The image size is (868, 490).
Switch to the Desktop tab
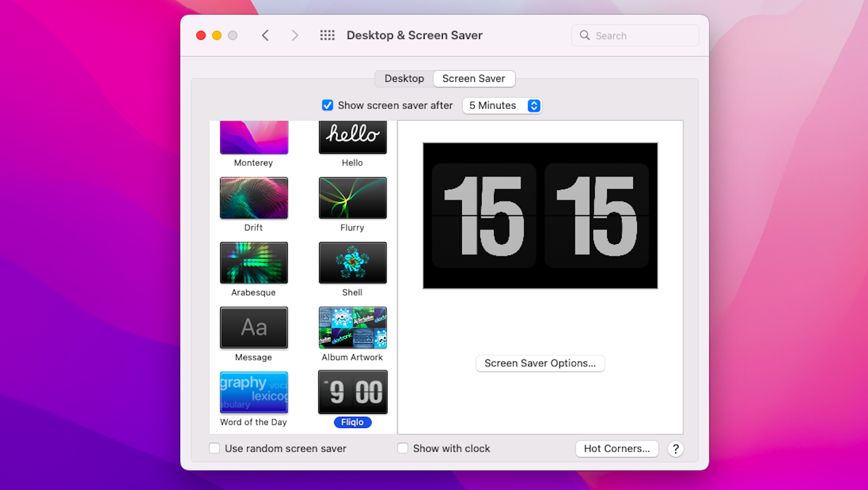click(404, 78)
